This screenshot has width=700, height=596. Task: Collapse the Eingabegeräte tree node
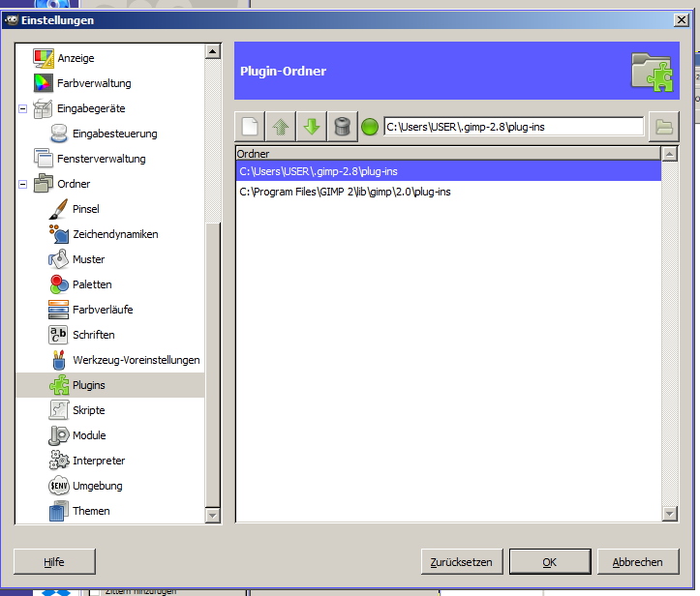click(x=23, y=108)
